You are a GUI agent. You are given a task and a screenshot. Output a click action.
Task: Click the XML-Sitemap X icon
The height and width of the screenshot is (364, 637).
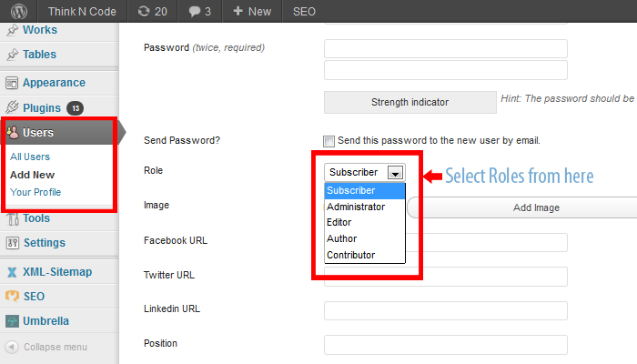click(12, 272)
